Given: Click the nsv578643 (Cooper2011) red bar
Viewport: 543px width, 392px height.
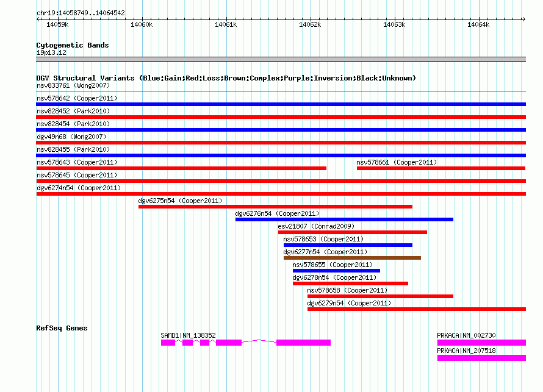Looking at the screenshot, I should pyautogui.click(x=181, y=168).
